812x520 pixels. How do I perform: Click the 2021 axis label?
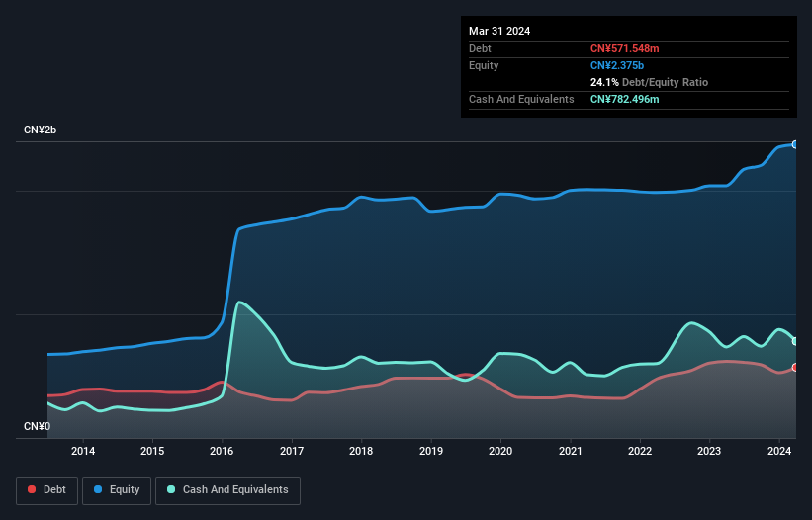tap(570, 451)
